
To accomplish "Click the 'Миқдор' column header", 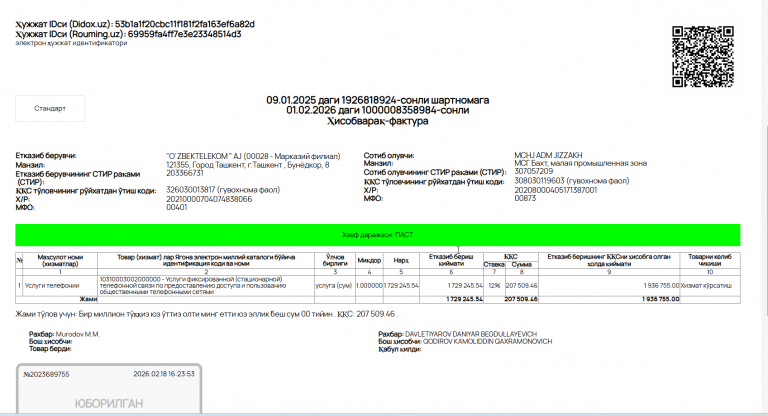I will click(x=369, y=261).
